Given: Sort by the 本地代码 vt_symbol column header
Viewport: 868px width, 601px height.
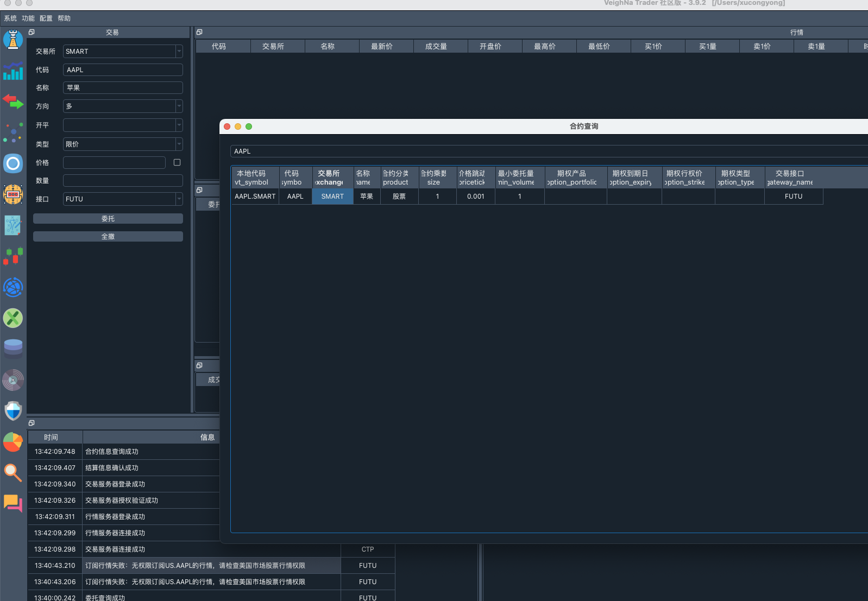Looking at the screenshot, I should [255, 178].
